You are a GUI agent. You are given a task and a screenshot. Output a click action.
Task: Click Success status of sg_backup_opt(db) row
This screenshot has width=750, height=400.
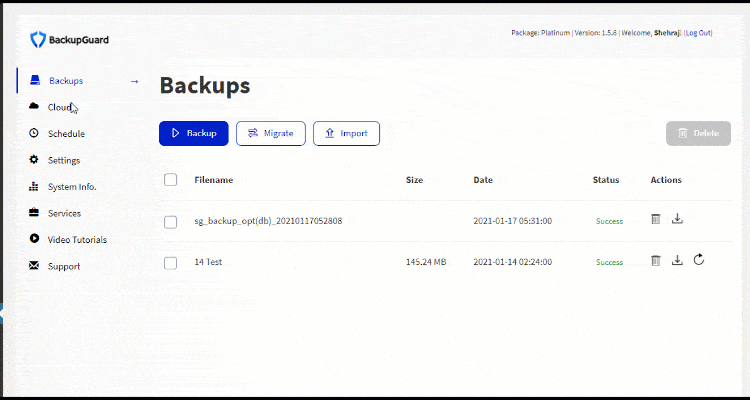pos(609,222)
